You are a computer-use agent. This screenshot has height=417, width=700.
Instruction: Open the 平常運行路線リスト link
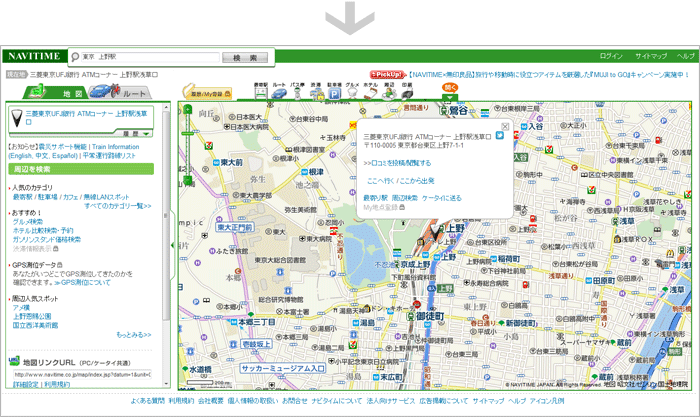click(x=109, y=155)
